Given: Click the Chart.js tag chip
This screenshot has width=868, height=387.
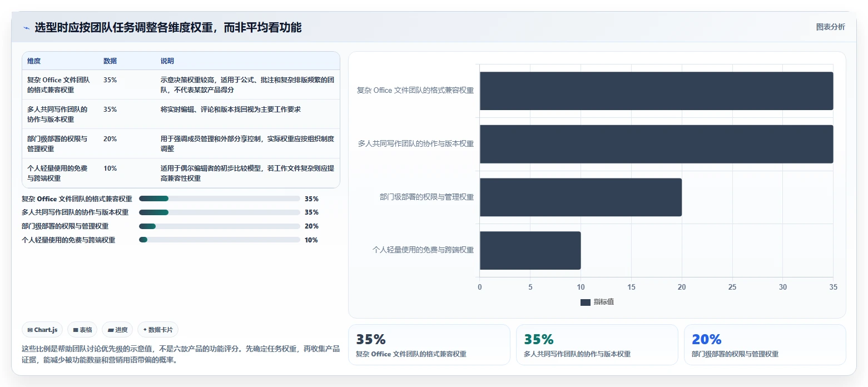Looking at the screenshot, I should (x=43, y=330).
